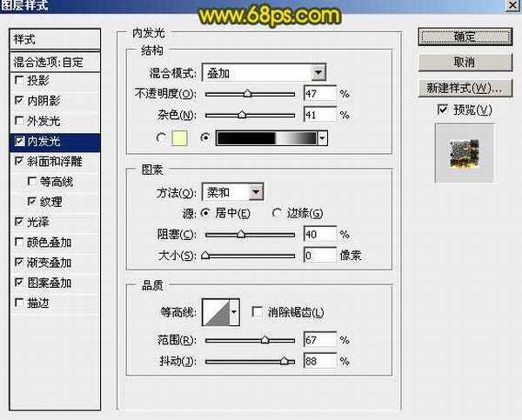Select the solid color radio button
This screenshot has height=420, width=522.
point(161,137)
